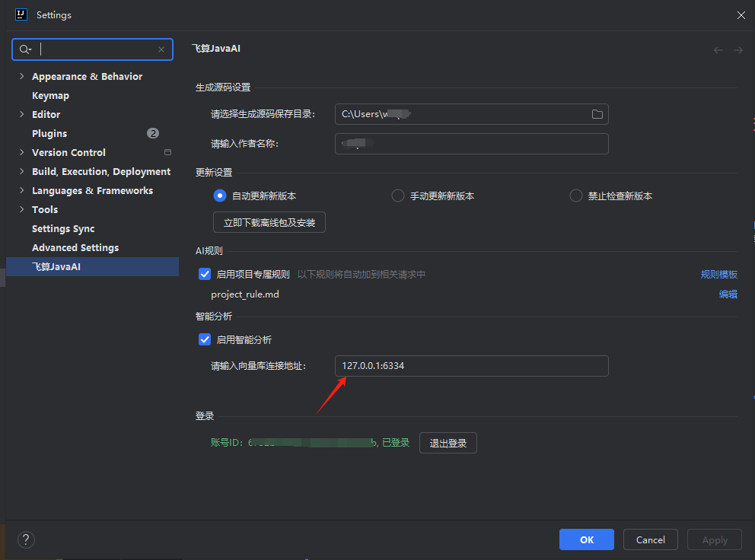Image resolution: width=755 pixels, height=560 pixels.
Task: Click 立即下载离线包及安装 button
Action: pos(269,222)
